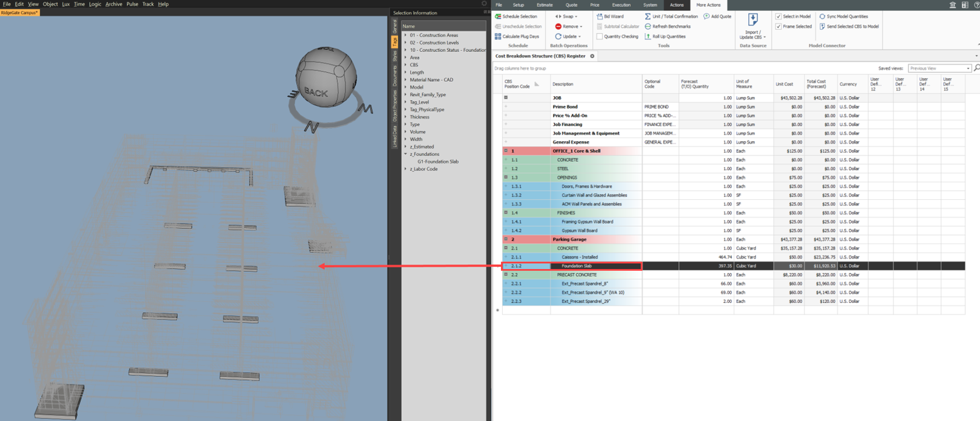Click the Unit / Total Confirmation sigma icon

[x=648, y=17]
